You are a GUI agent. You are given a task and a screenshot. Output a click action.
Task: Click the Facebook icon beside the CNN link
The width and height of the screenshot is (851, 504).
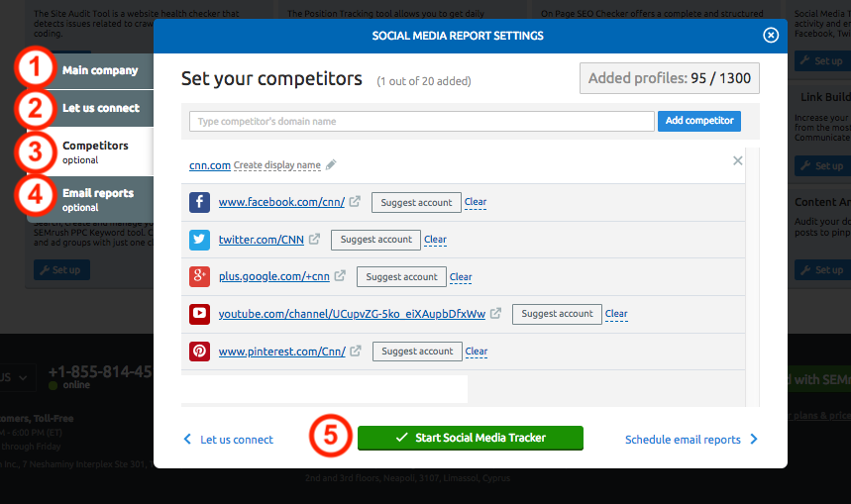(x=199, y=203)
